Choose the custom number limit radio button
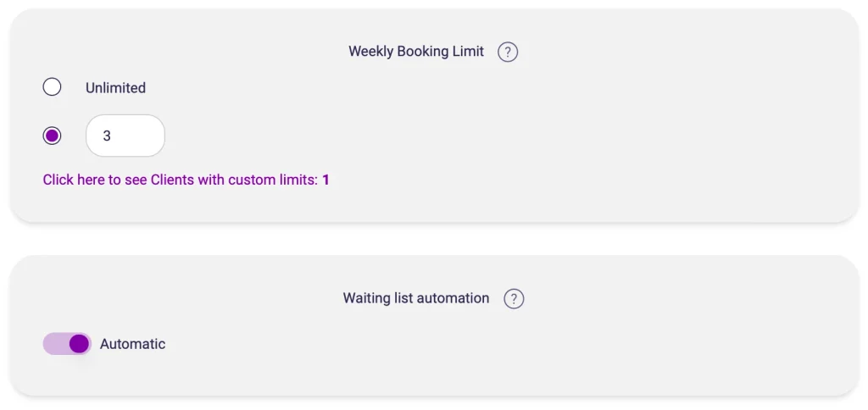 pyautogui.click(x=52, y=136)
